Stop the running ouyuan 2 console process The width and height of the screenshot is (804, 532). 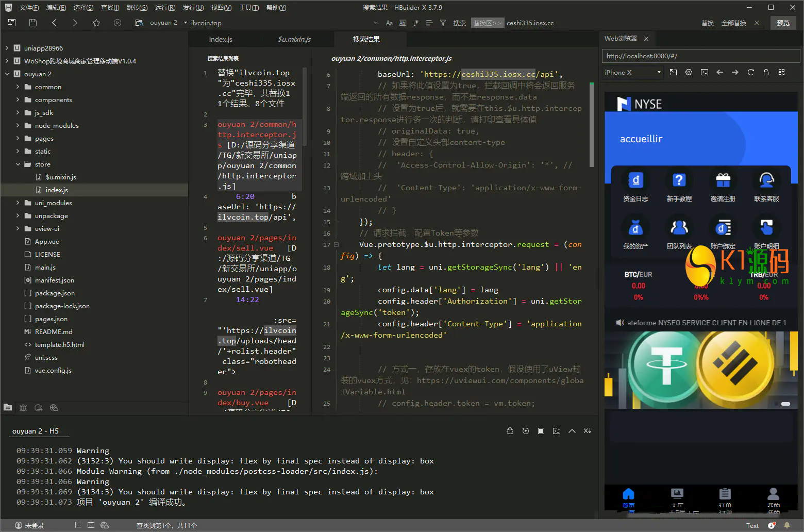point(541,431)
